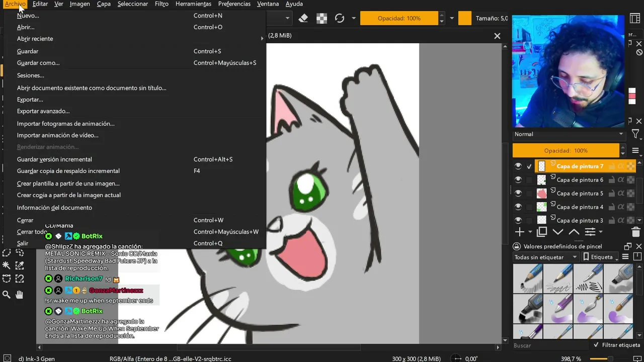Toggle alpha lock on Capa de pintura 4

click(x=630, y=207)
